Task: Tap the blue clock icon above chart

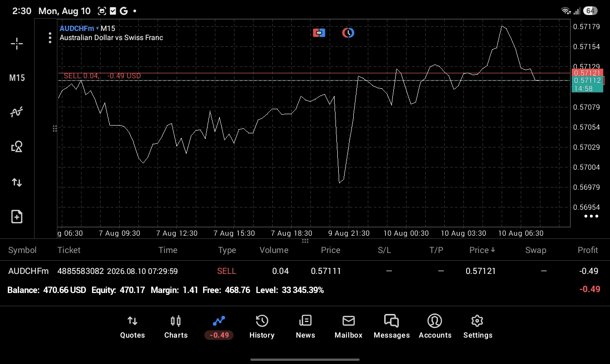Action: [348, 33]
